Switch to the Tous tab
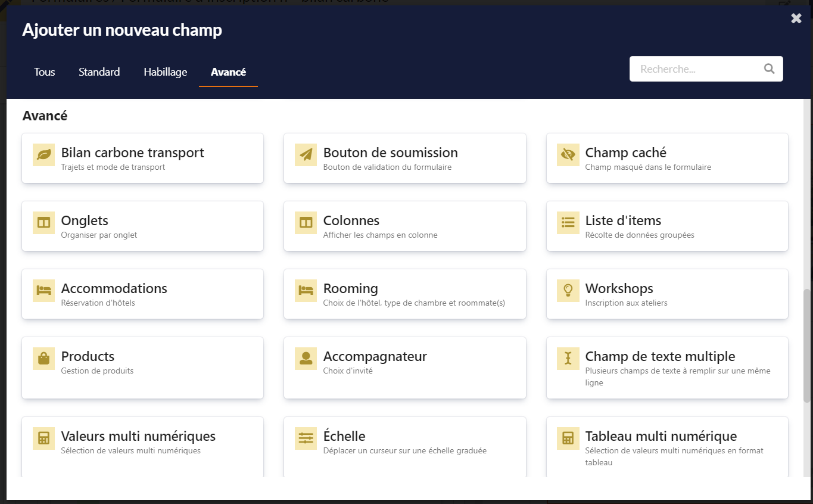This screenshot has width=813, height=504. pyautogui.click(x=45, y=72)
